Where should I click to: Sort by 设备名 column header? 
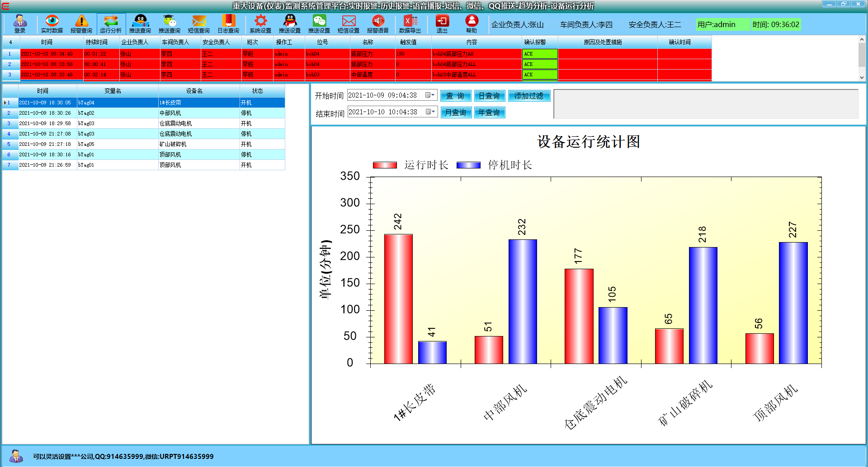pos(194,91)
